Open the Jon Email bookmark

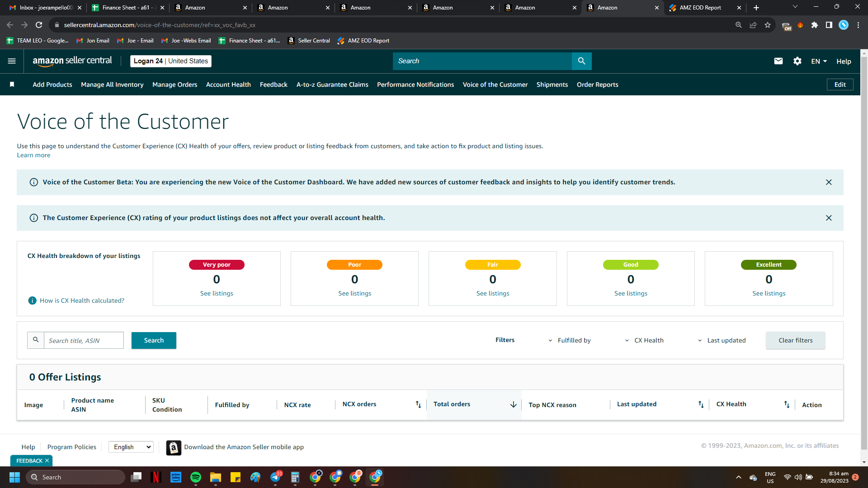click(93, 41)
